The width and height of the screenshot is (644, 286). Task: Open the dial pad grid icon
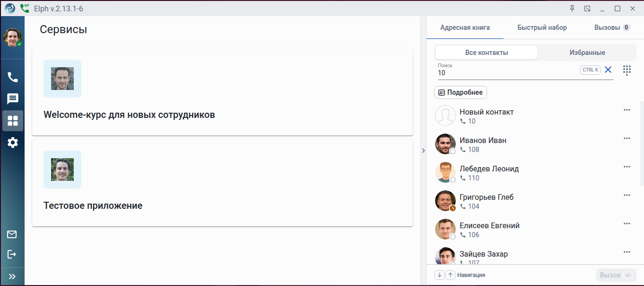tap(627, 70)
